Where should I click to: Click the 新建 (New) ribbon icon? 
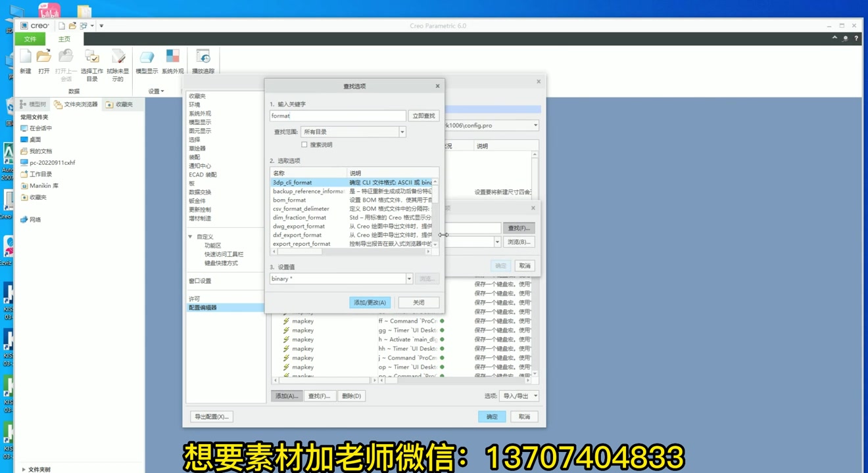click(25, 57)
